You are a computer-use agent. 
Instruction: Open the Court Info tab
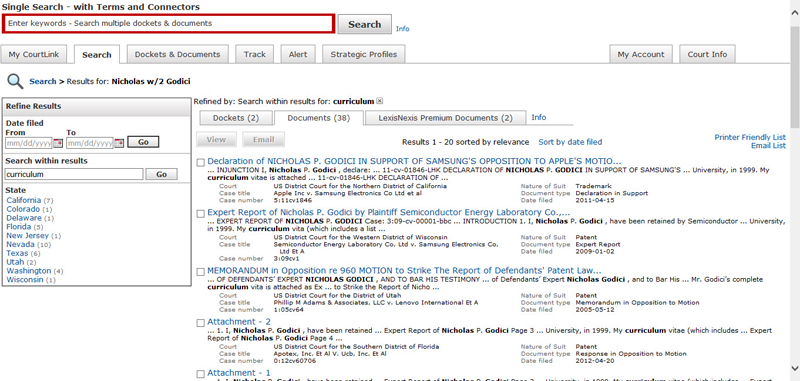[707, 55]
